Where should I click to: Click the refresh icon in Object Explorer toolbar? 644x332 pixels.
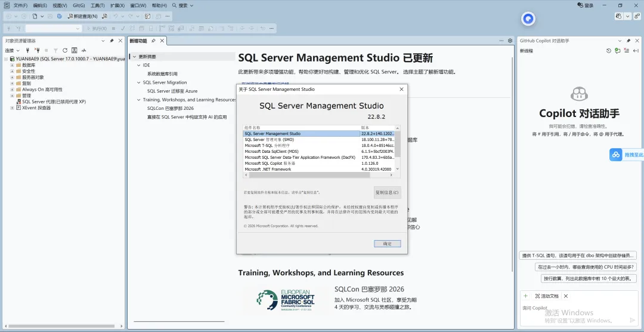click(x=65, y=50)
